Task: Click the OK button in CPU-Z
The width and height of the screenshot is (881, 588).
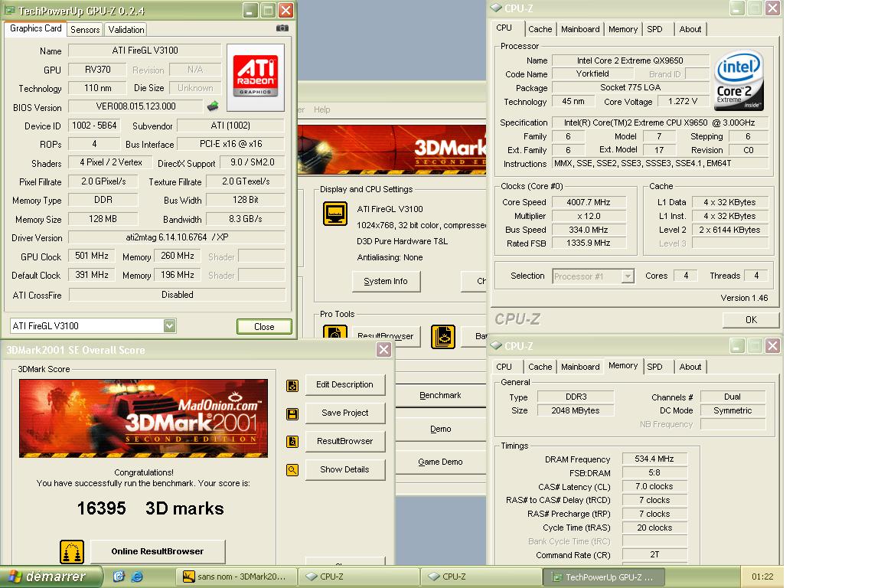Action: tap(751, 320)
